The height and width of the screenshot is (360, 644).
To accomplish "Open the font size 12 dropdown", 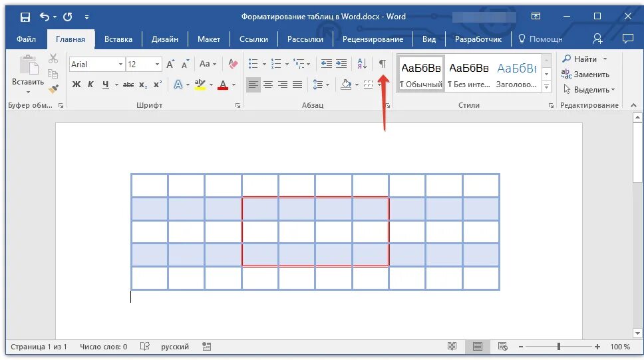I will pyautogui.click(x=157, y=64).
